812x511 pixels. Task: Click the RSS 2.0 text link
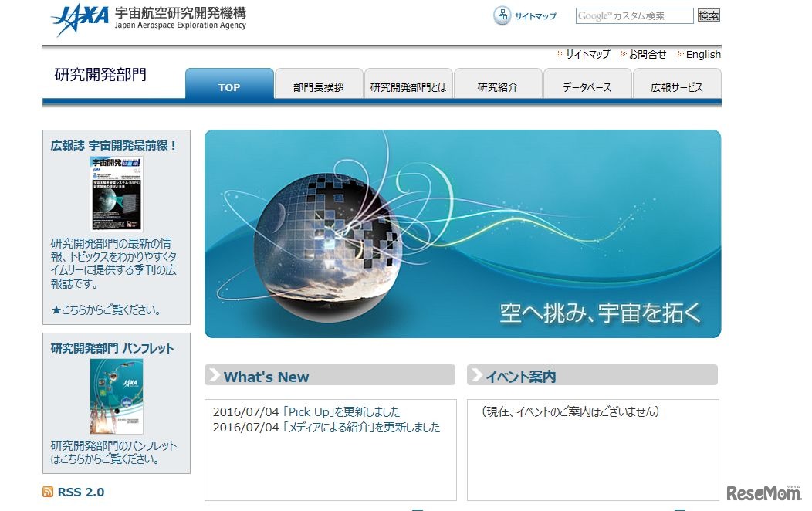(81, 492)
